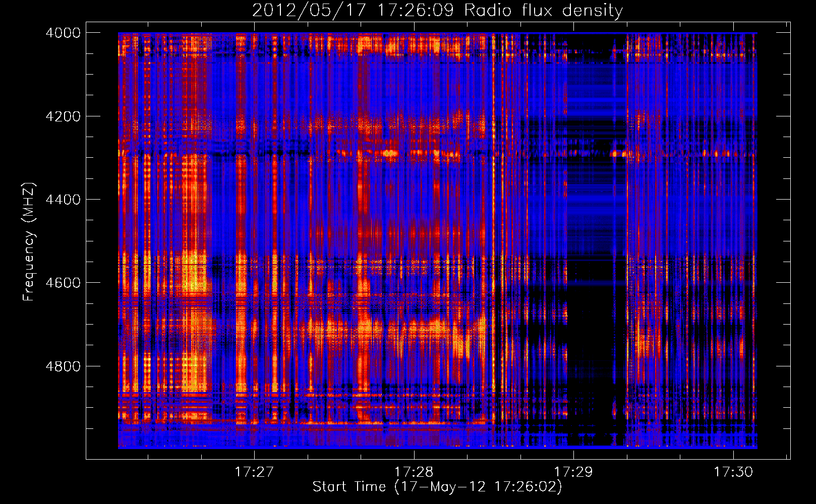Viewport: 816px width, 504px height.
Task: Click the 4400 frequency axis label
Action: click(x=63, y=200)
